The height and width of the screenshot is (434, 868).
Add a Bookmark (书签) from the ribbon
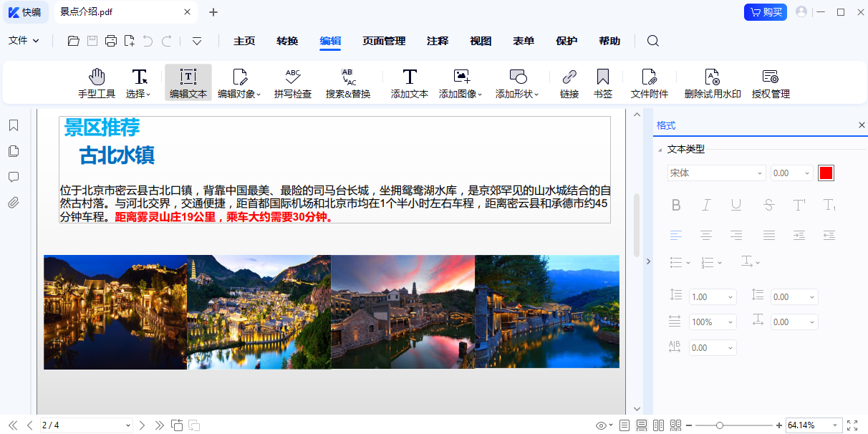point(603,84)
